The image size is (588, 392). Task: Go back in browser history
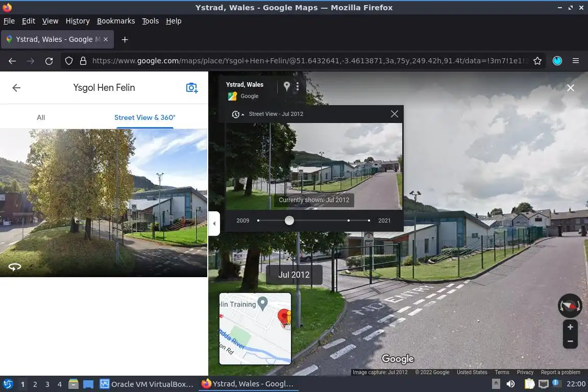[12, 61]
